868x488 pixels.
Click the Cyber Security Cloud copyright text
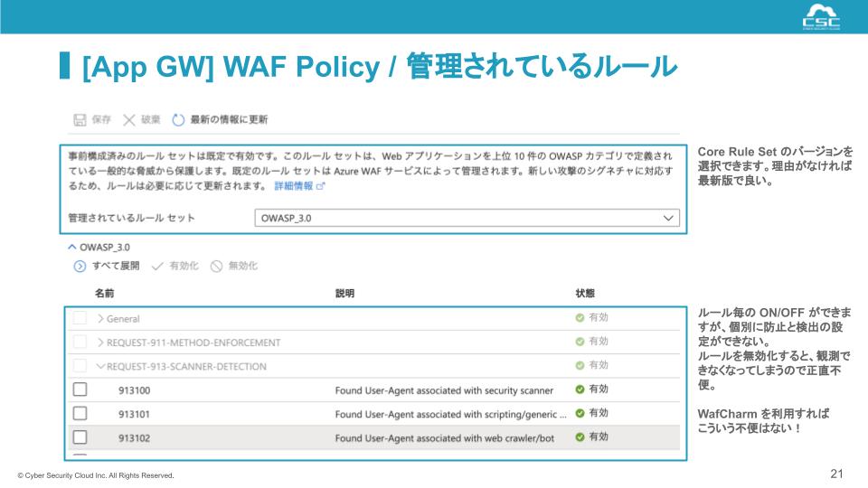(96, 475)
